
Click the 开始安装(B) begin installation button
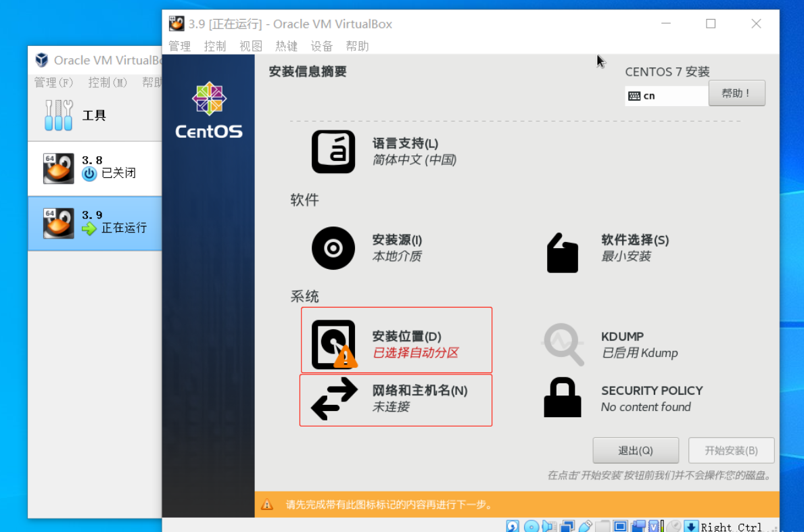coord(731,450)
